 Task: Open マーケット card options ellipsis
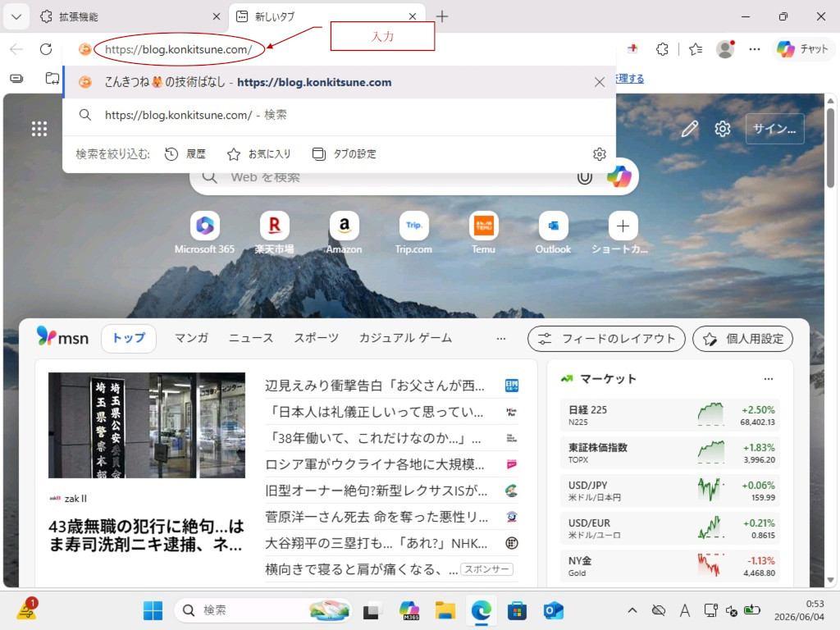click(768, 379)
